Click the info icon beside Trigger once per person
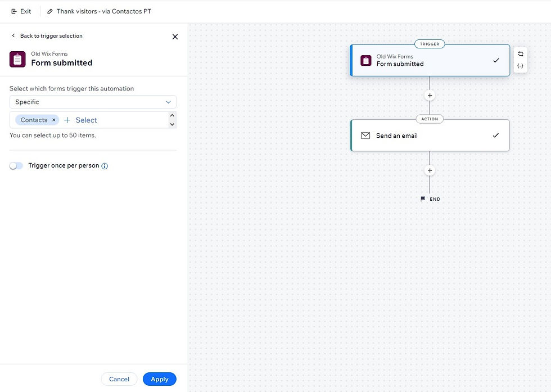The image size is (551, 392). [x=105, y=166]
